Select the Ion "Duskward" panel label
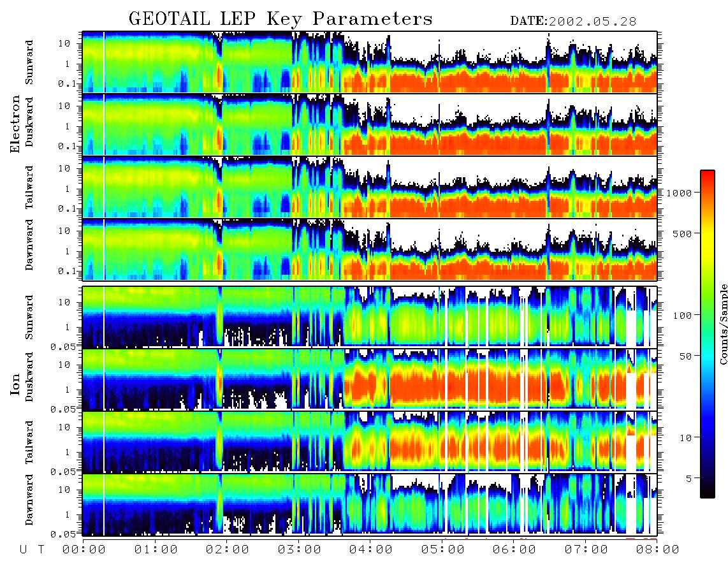The height and width of the screenshot is (561, 728). coord(29,377)
